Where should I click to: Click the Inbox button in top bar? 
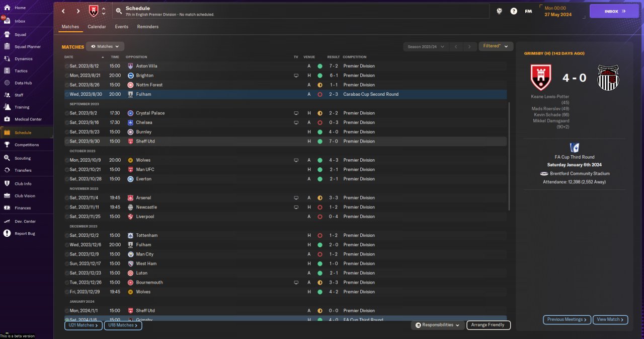[x=614, y=11]
